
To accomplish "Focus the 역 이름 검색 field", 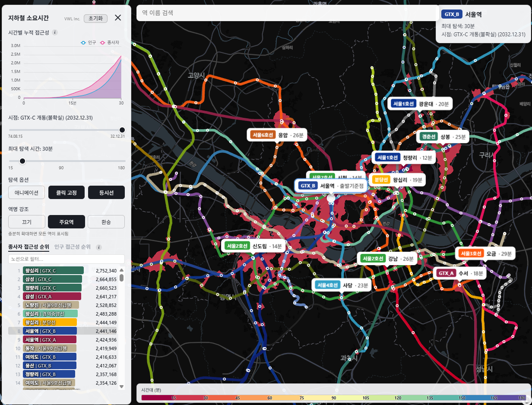I will click(x=288, y=13).
